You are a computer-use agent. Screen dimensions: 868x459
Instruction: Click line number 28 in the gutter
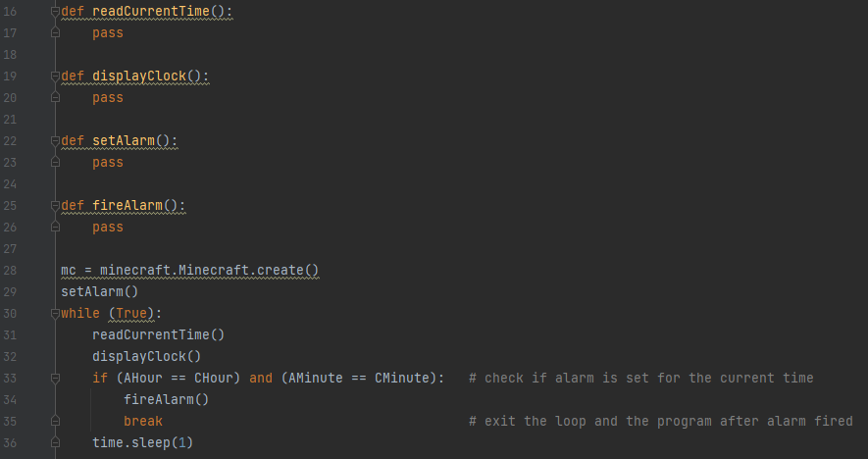click(11, 271)
